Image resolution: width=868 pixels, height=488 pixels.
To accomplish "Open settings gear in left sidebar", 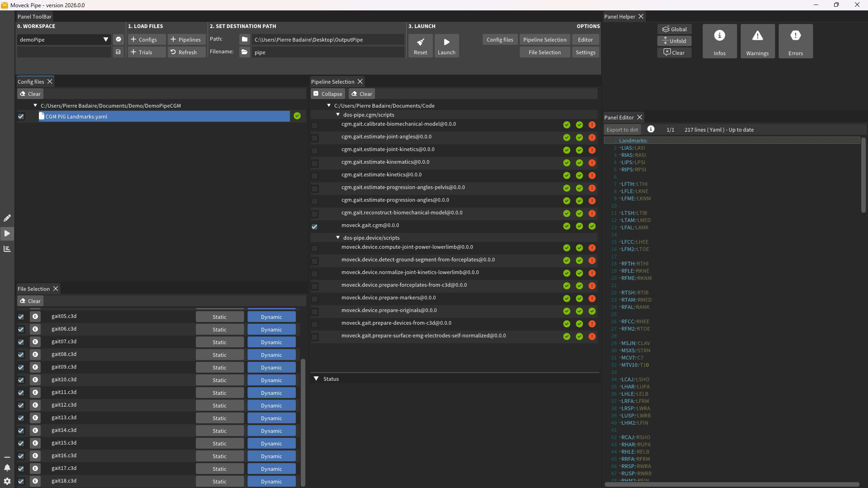I will [7, 481].
